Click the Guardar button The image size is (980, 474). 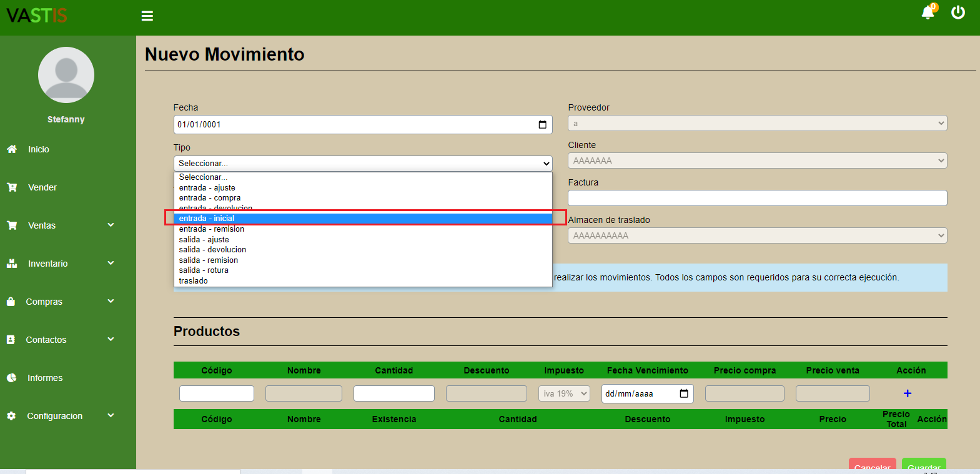[924, 465]
